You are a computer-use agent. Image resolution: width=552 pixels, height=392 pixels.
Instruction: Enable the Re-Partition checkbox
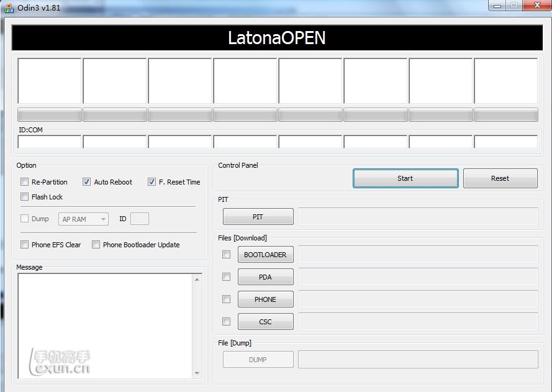pos(24,182)
